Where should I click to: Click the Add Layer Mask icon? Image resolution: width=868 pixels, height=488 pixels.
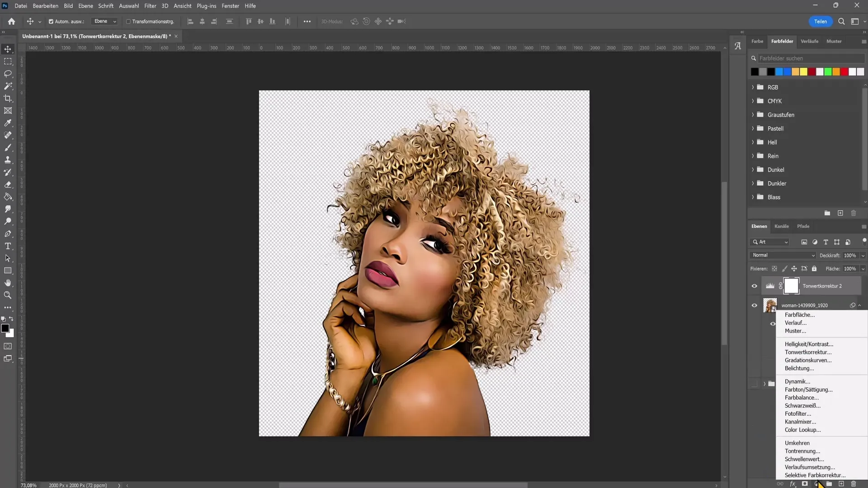[806, 484]
